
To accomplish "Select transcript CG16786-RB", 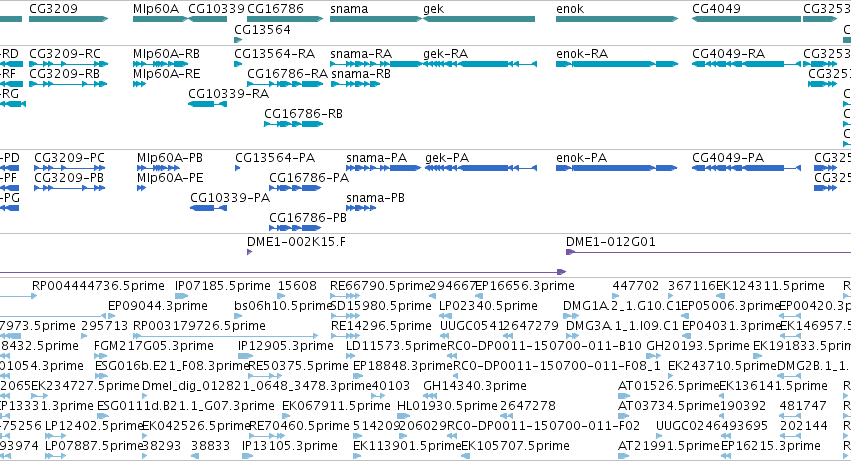I will (x=303, y=114).
